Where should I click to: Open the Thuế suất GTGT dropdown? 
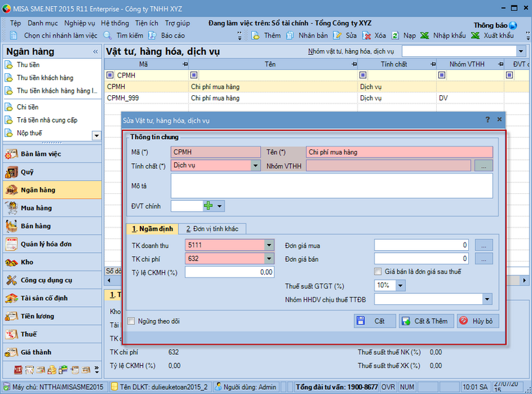401,285
